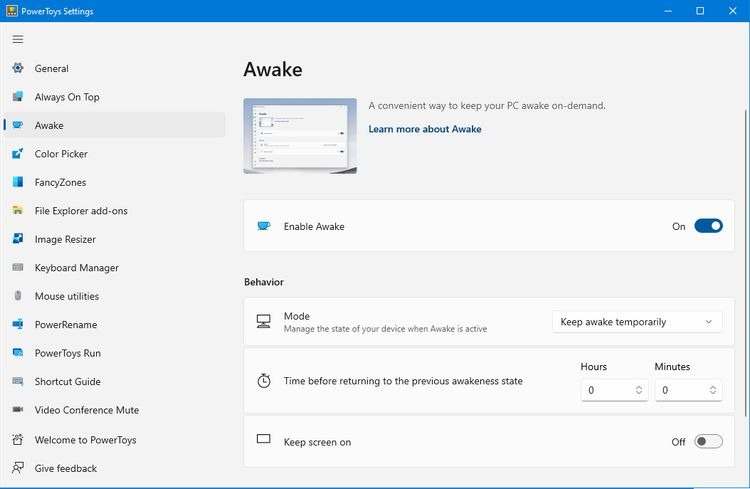This screenshot has width=750, height=489.
Task: Click the Give feedback icon
Action: click(18, 468)
